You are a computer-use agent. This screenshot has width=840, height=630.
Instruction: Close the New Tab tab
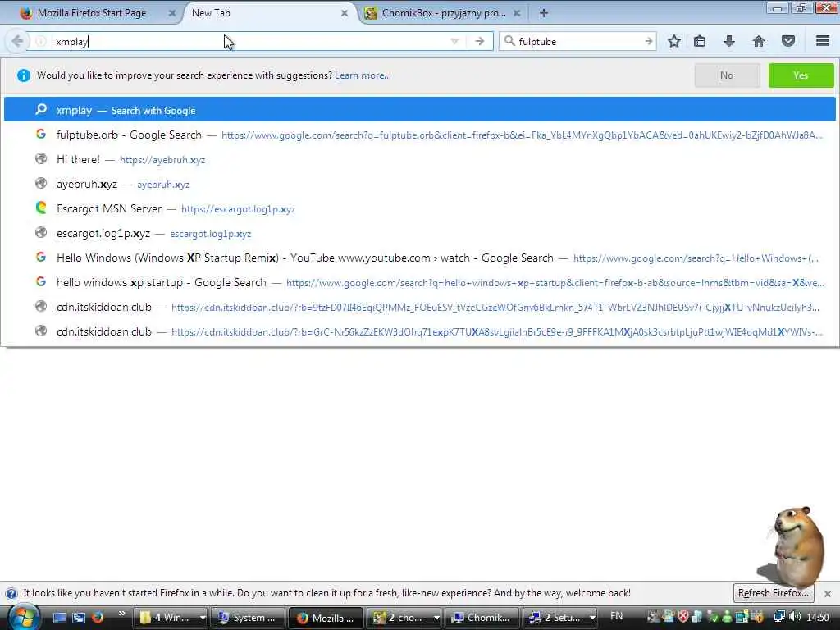[x=345, y=13]
